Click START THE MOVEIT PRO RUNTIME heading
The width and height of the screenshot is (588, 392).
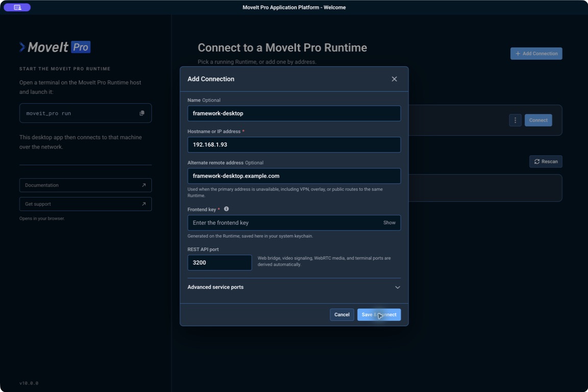(65, 68)
